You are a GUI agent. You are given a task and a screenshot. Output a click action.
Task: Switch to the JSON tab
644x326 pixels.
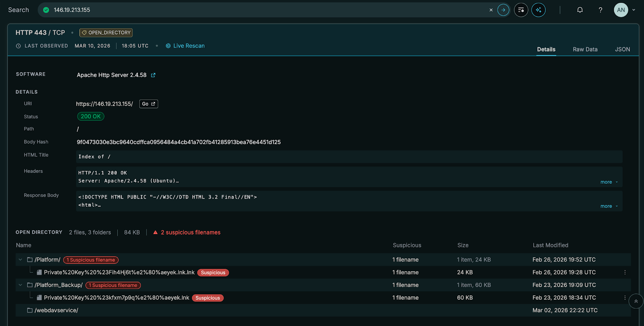(x=622, y=49)
